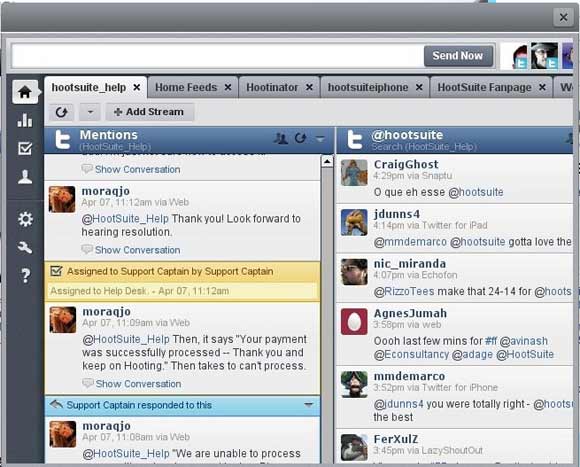Open the Help question mark icon

(x=25, y=275)
